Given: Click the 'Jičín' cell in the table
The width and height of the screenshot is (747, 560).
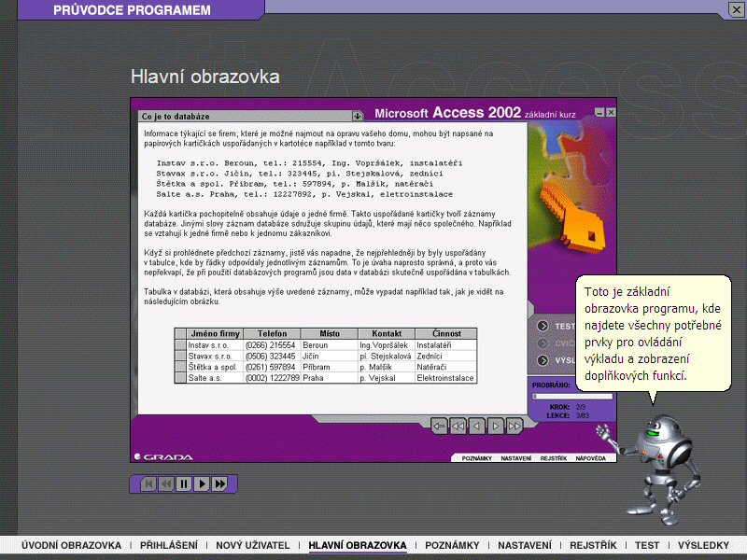Looking at the screenshot, I should (x=330, y=357).
